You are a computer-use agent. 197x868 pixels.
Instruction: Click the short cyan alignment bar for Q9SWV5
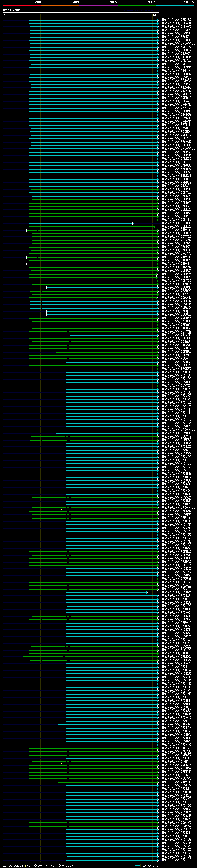[x=107, y=592]
